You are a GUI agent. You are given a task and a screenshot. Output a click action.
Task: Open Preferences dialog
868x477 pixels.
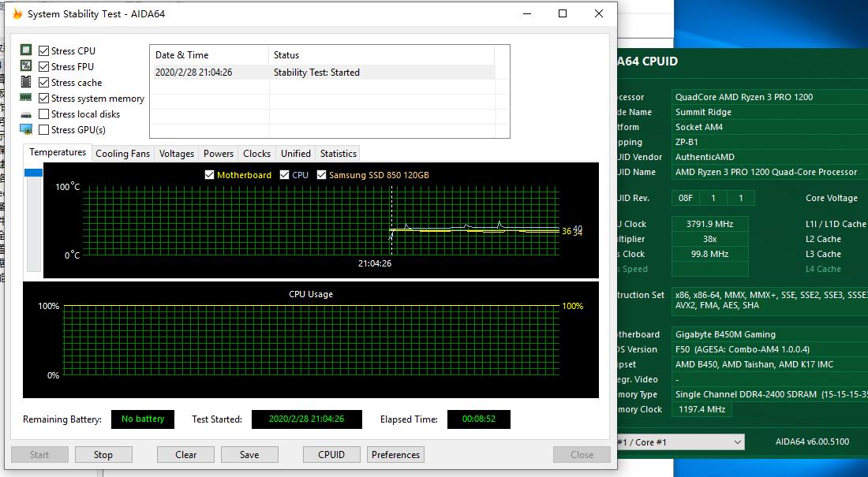click(x=396, y=454)
